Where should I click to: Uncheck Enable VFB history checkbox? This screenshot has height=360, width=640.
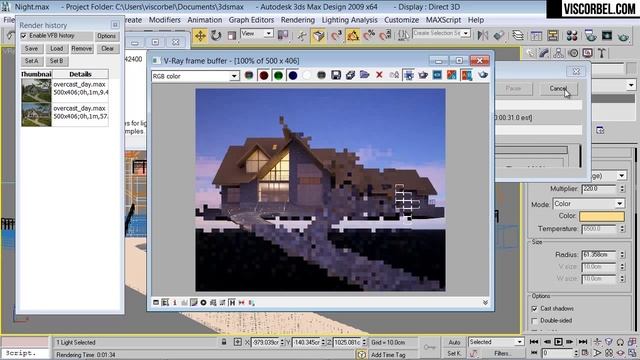(24, 36)
